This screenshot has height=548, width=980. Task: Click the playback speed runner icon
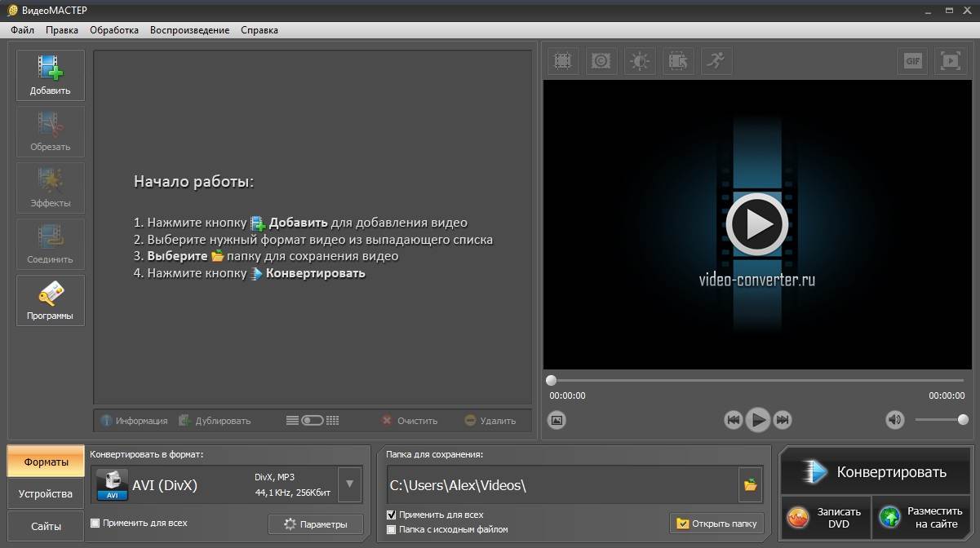pos(716,61)
